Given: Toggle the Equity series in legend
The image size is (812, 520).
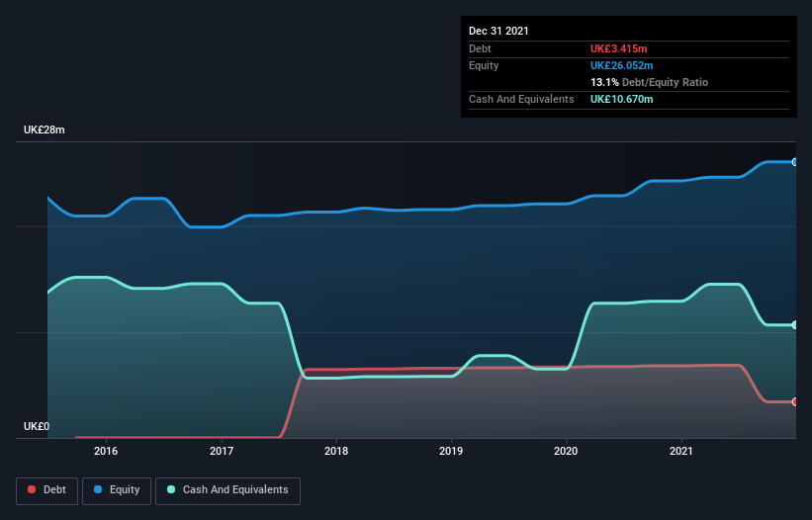Looking at the screenshot, I should pyautogui.click(x=117, y=490).
